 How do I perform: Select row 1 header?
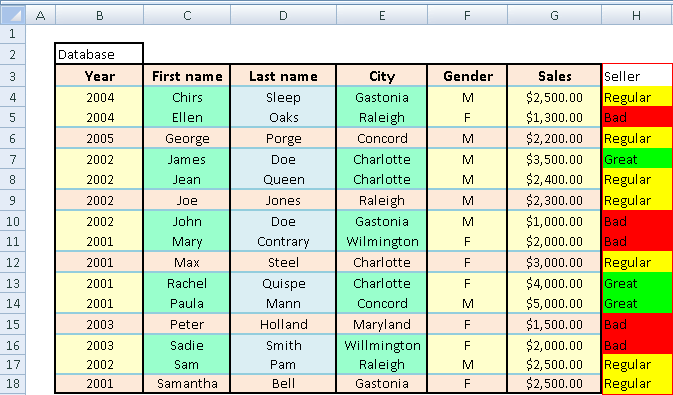coord(12,33)
